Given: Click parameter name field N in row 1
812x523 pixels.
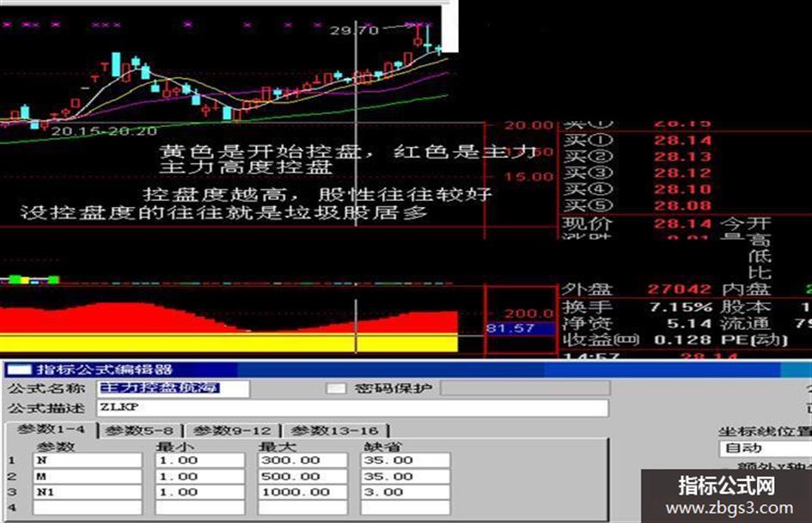Looking at the screenshot, I should pos(88,460).
